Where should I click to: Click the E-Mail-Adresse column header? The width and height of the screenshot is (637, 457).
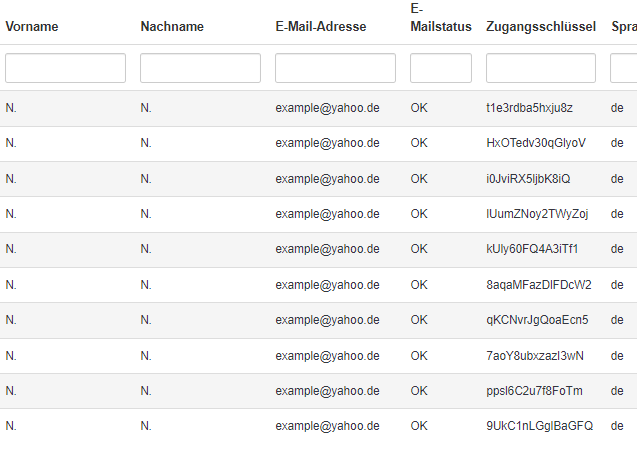320,27
